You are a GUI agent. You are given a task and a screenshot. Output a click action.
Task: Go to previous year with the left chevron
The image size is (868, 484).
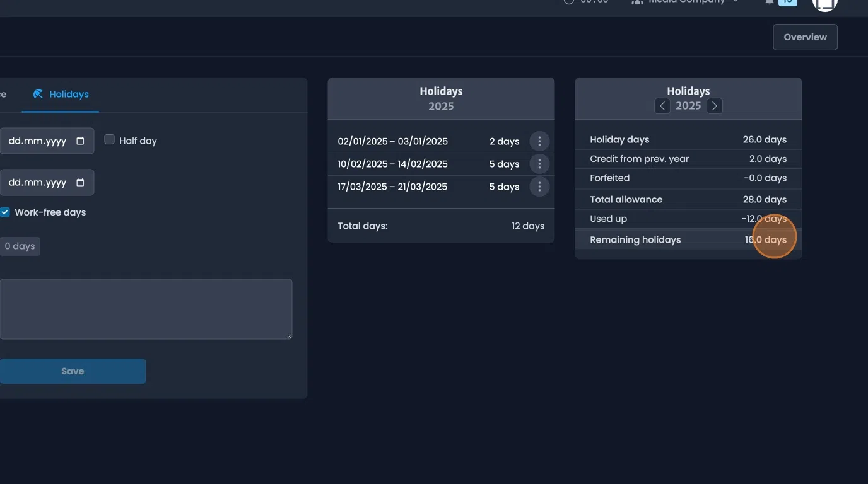coord(662,106)
